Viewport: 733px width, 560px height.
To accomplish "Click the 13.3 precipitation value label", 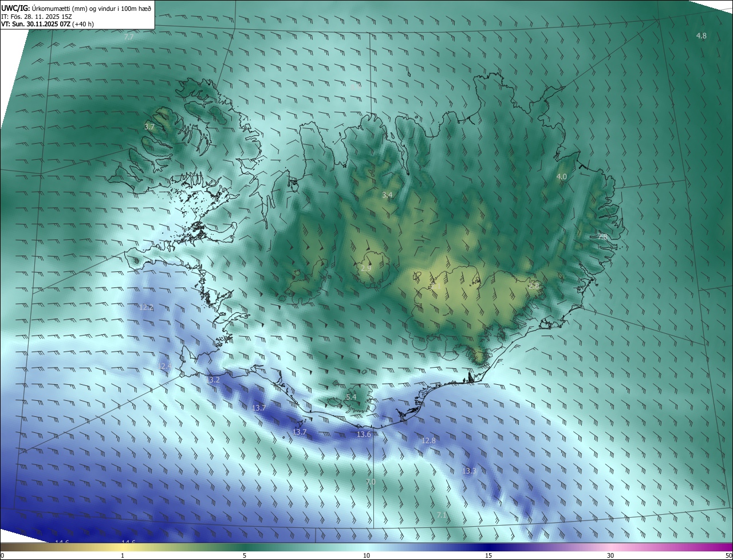I will (x=469, y=471).
